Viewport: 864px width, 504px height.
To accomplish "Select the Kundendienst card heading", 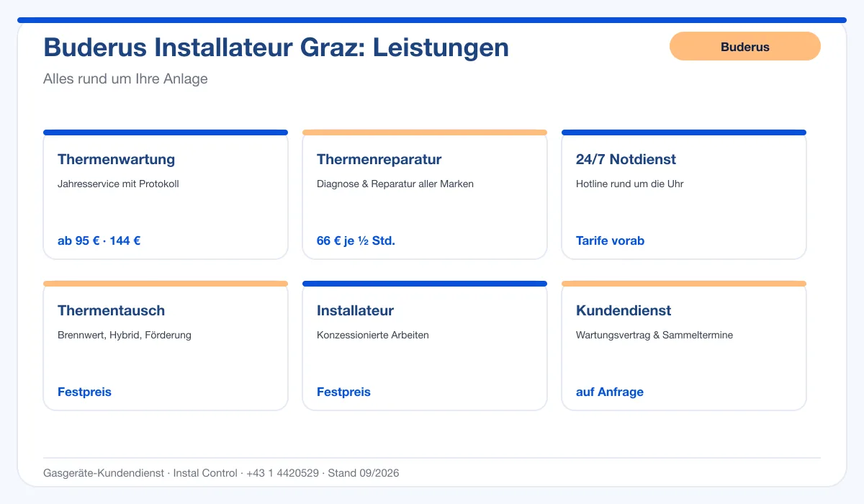I will [624, 310].
